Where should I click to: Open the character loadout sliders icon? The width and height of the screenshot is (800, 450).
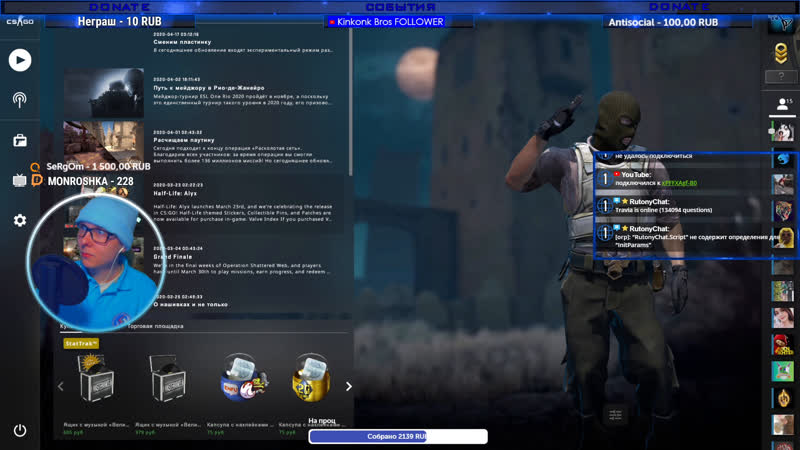615,414
